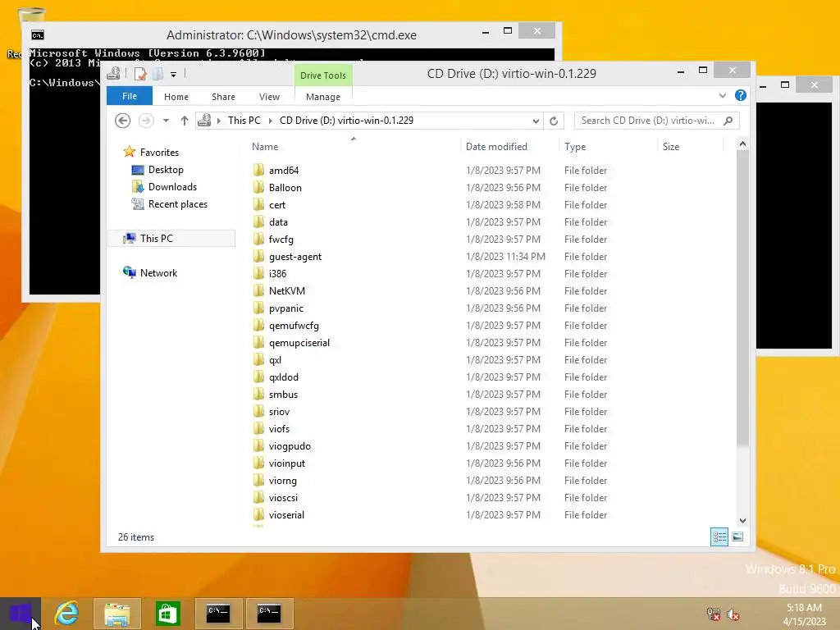Go back with the Back arrow button
Viewport: 840px width, 630px height.
click(123, 121)
